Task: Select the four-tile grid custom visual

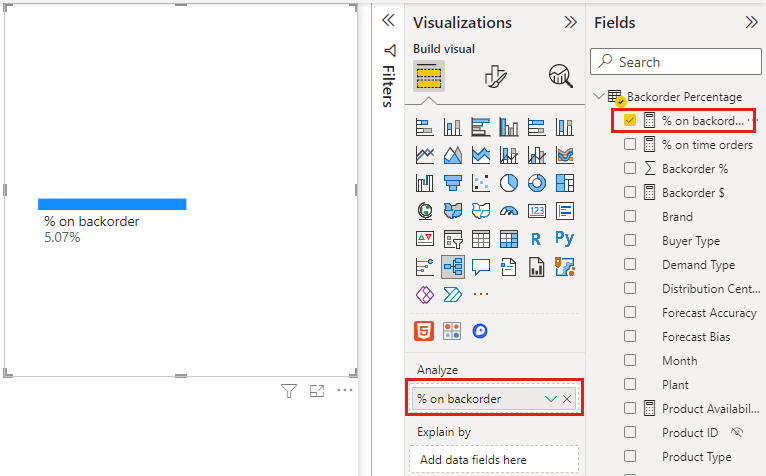Action: click(x=452, y=331)
